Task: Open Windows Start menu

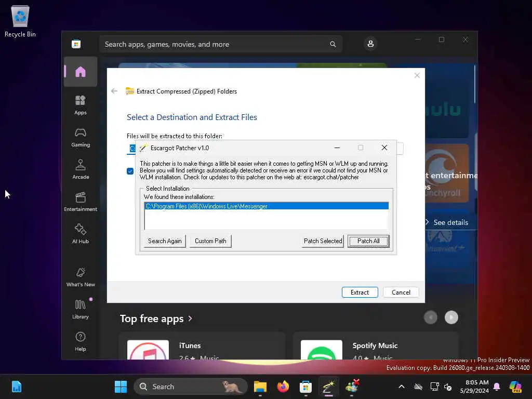Action: tap(121, 387)
